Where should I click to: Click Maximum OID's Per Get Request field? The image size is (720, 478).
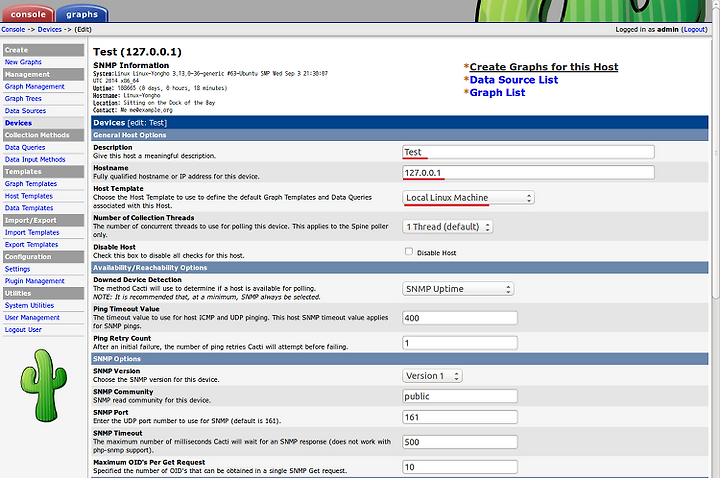click(460, 467)
